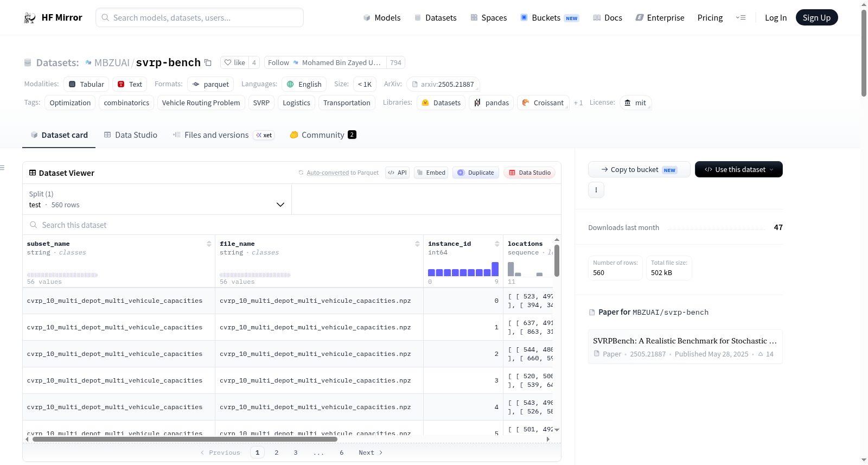Image resolution: width=868 pixels, height=465 pixels.
Task: Click the HF Mirror logo icon
Action: pyautogui.click(x=30, y=18)
